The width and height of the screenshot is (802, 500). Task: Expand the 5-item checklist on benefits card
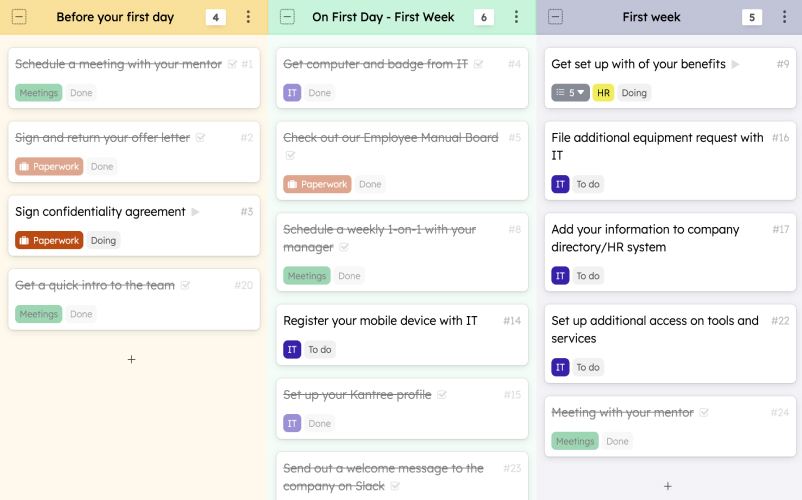pyautogui.click(x=570, y=93)
